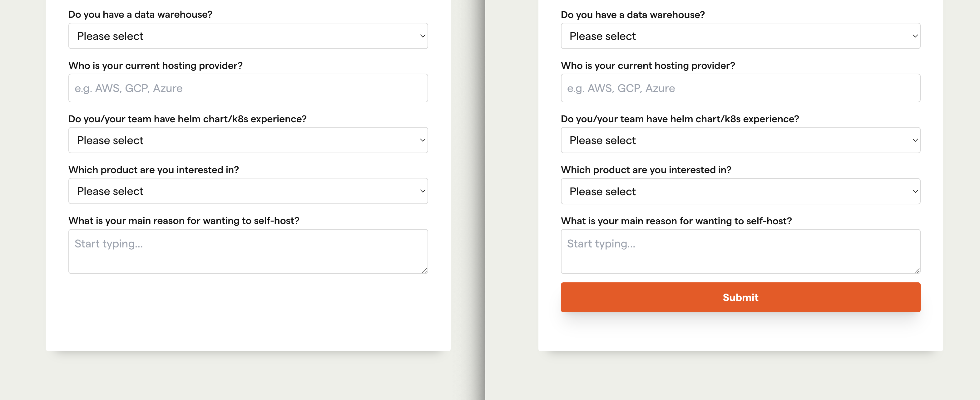Image resolution: width=980 pixels, height=400 pixels.
Task: Expand left form's helm chart/k8s experience dropdown
Action: pyautogui.click(x=248, y=140)
